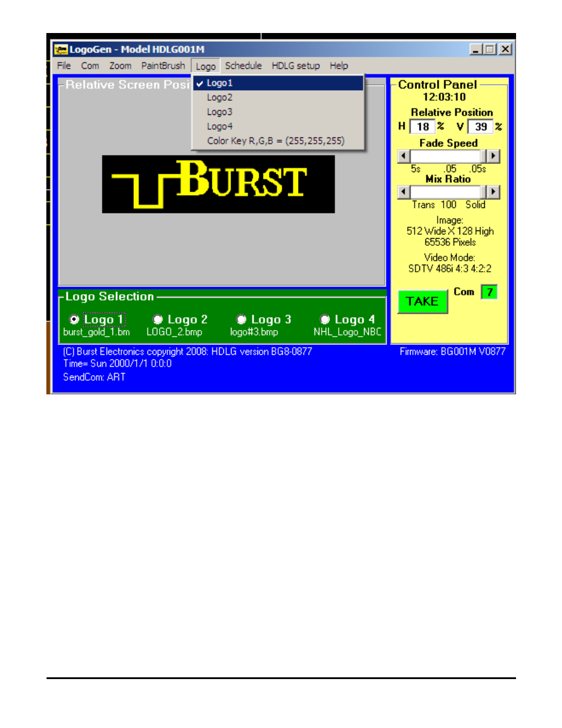Open the Help menu
Screen dimensions: 562x728
(x=339, y=66)
